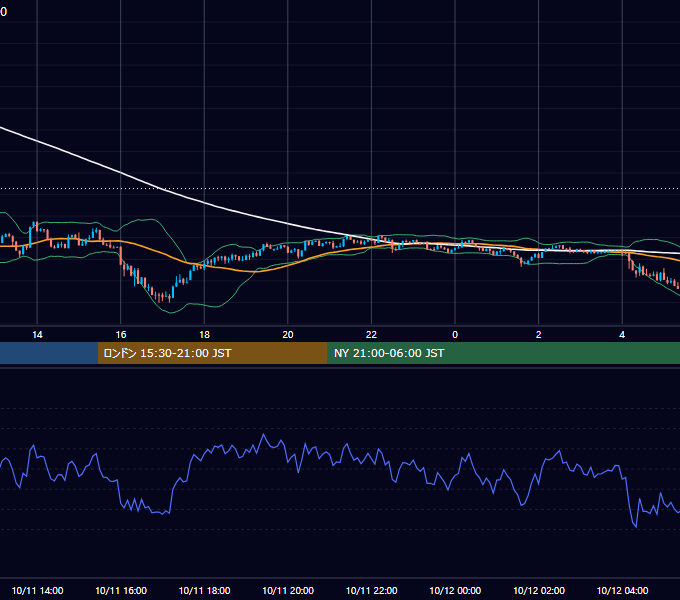
Task: Click the 10/12 04:00 timestamp on lower axis
Action: point(622,590)
